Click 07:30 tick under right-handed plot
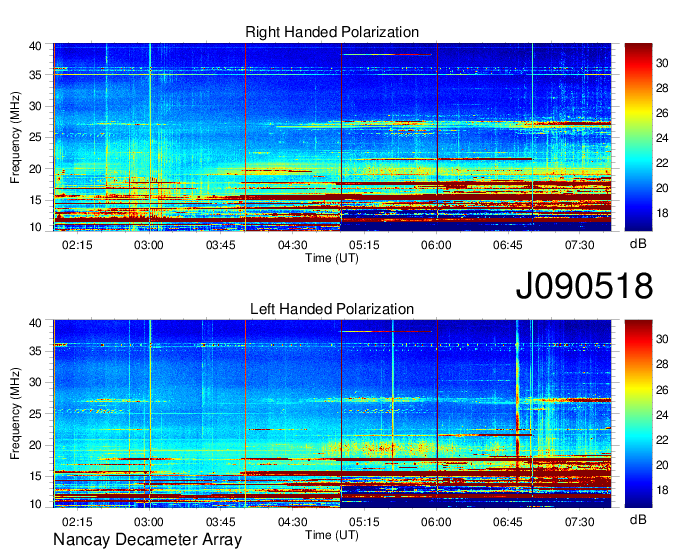Screen dimensions: 680x552 tap(580, 245)
